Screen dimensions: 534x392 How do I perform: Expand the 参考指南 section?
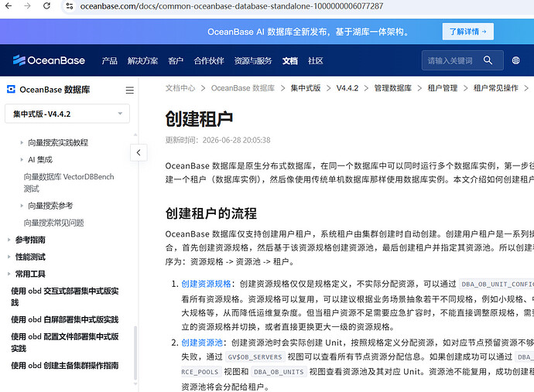[9, 240]
